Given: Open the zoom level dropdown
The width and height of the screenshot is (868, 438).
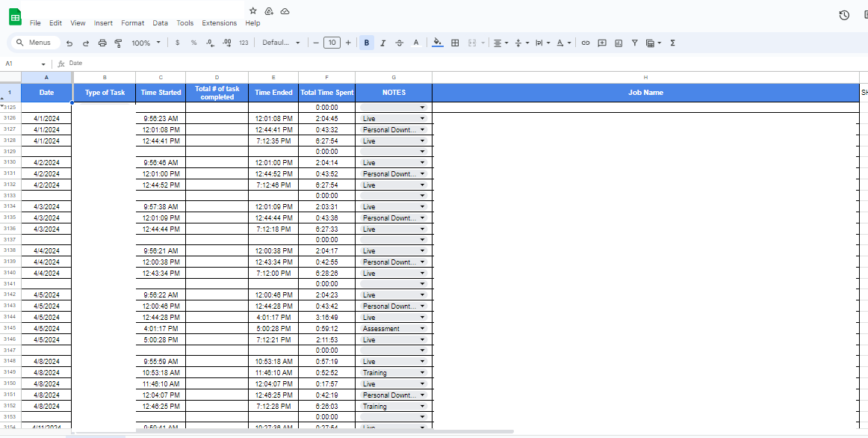Looking at the screenshot, I should pyautogui.click(x=146, y=43).
